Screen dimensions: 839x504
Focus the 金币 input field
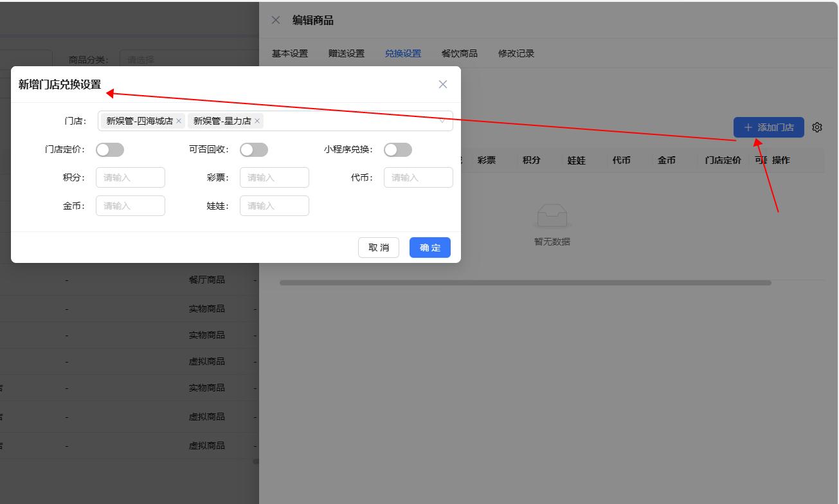tap(131, 206)
